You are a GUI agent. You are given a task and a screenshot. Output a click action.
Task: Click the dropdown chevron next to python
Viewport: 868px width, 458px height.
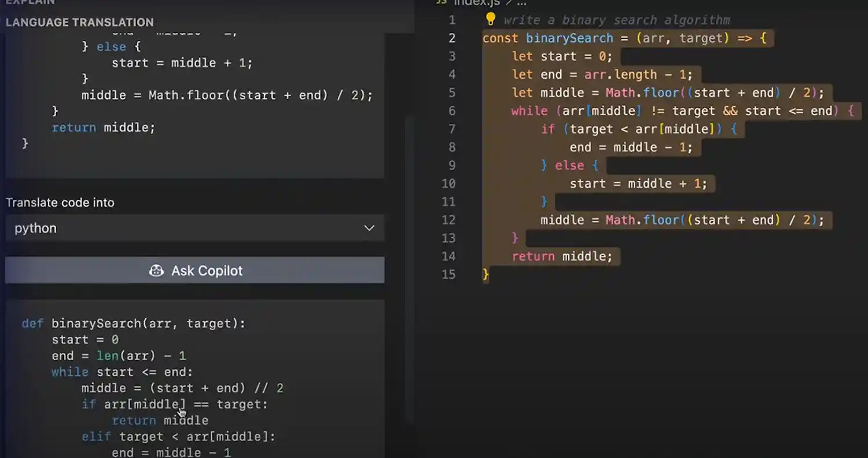(369, 228)
